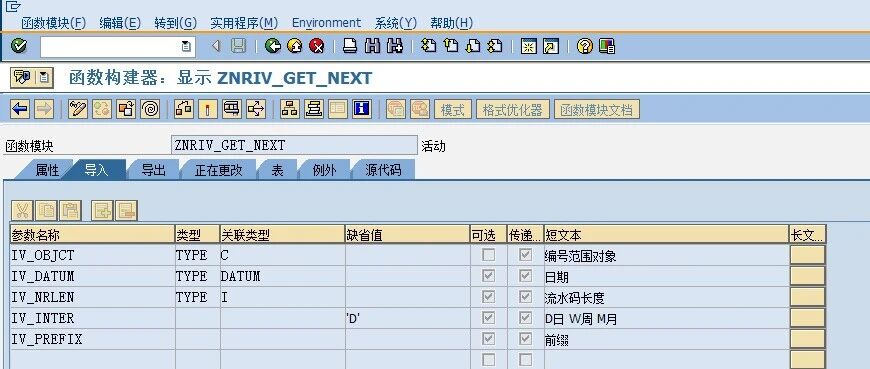Click the command input field

[117, 47]
